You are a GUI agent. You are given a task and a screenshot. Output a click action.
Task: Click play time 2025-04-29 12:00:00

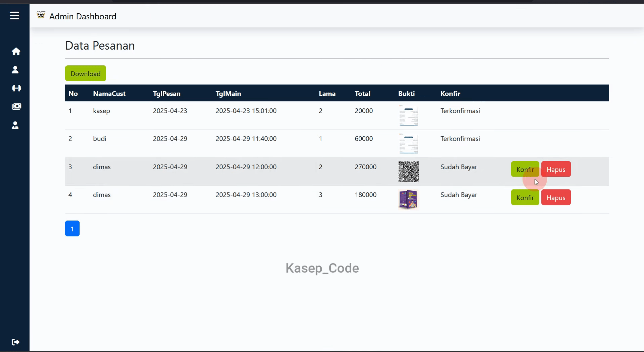[x=246, y=167]
